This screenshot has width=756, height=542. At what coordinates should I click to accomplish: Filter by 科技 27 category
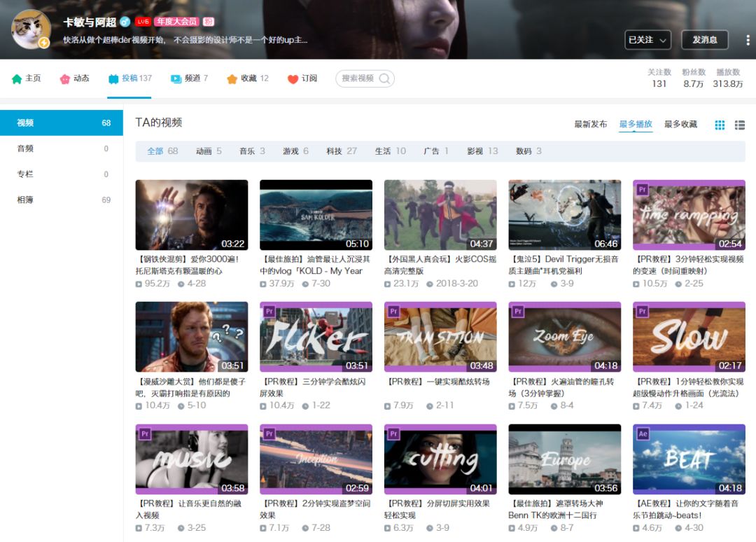click(342, 151)
